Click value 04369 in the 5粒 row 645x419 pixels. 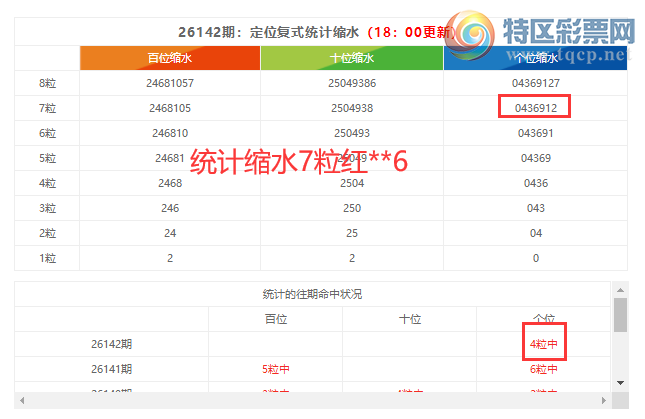(536, 158)
